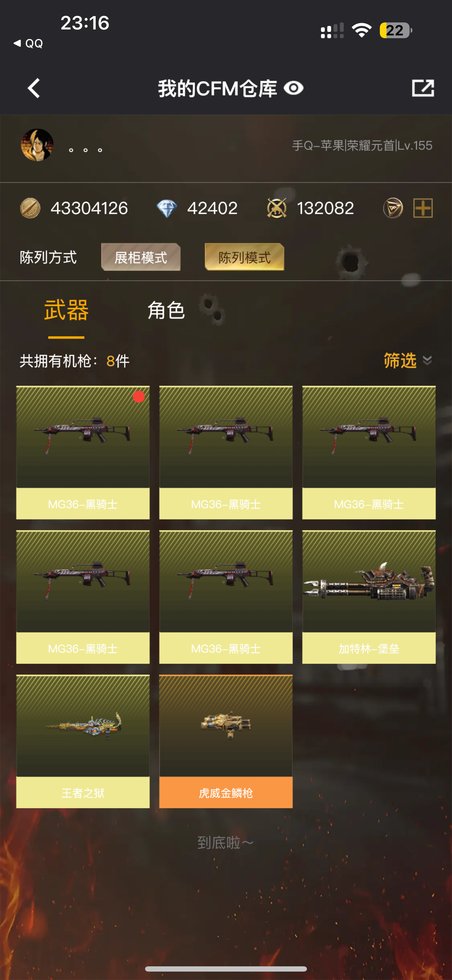This screenshot has height=980, width=452.
Task: Tap the diamond currency icon
Action: (167, 209)
